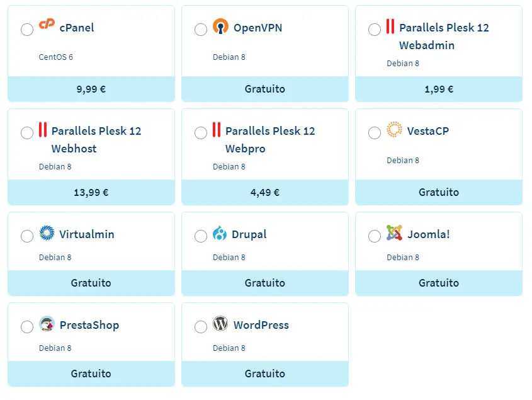Click the VestaCP logo icon
The image size is (532, 400).
(394, 130)
